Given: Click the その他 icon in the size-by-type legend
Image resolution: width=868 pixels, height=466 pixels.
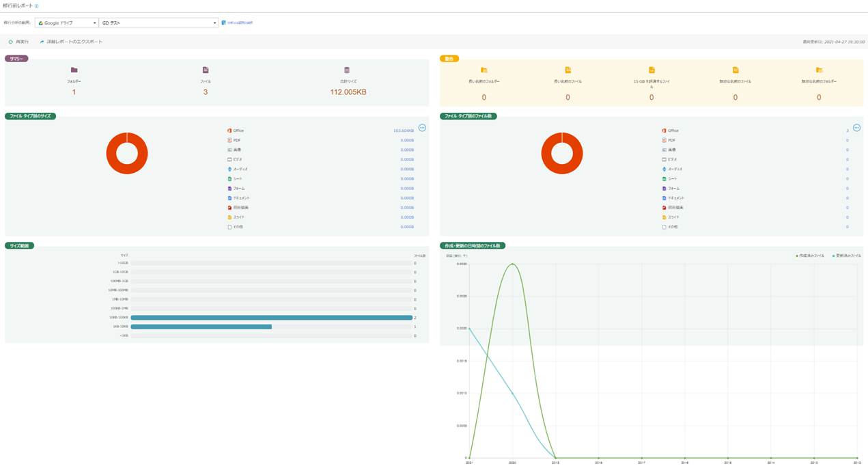Looking at the screenshot, I should click(229, 226).
